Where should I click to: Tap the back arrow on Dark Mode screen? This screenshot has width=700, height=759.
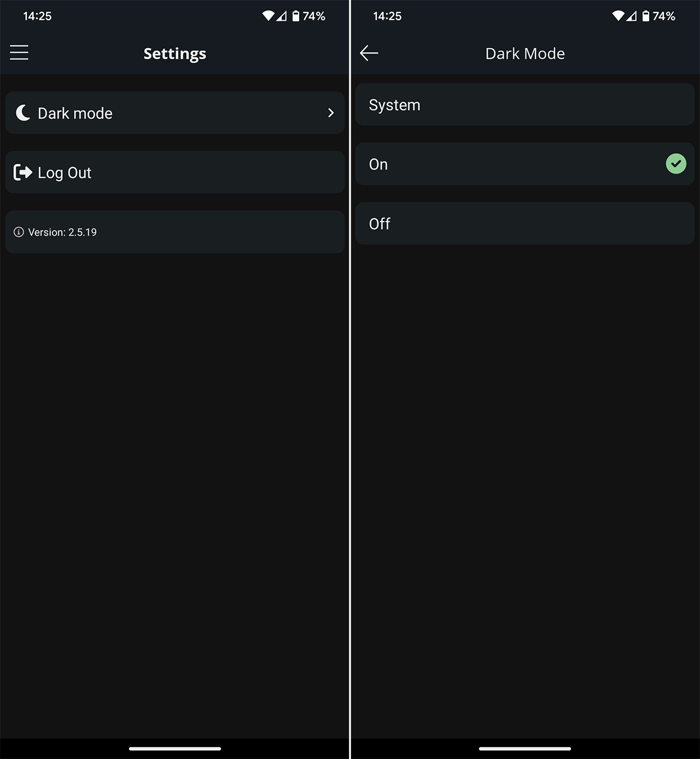tap(369, 53)
